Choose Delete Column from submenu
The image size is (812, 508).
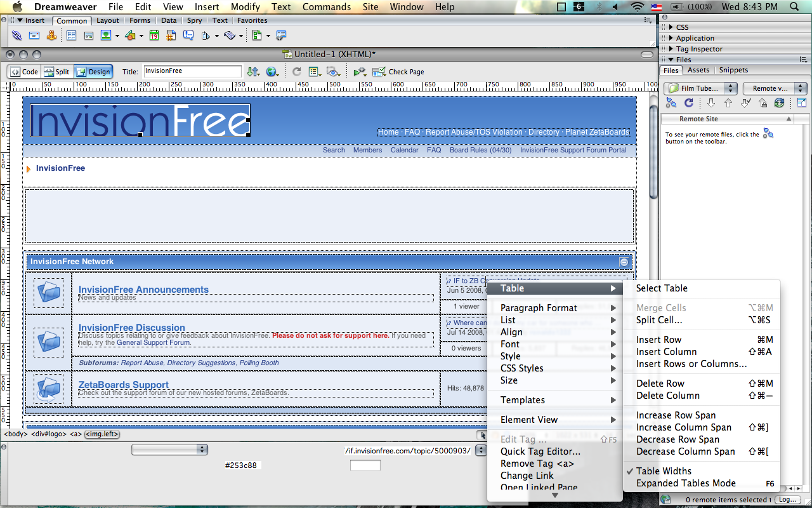701,396
